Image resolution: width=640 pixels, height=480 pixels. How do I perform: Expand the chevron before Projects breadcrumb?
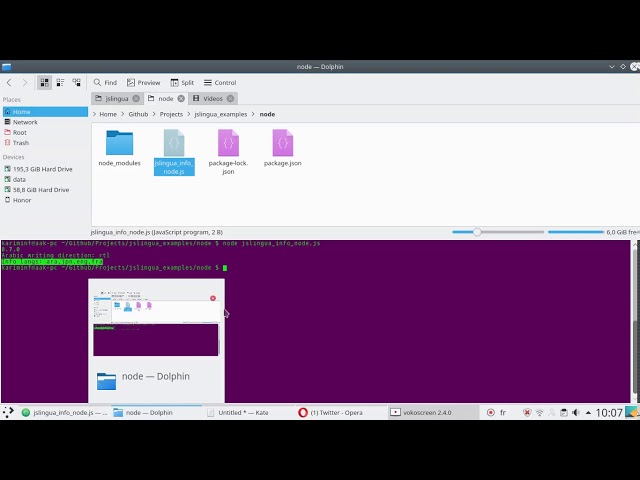[x=154, y=114]
